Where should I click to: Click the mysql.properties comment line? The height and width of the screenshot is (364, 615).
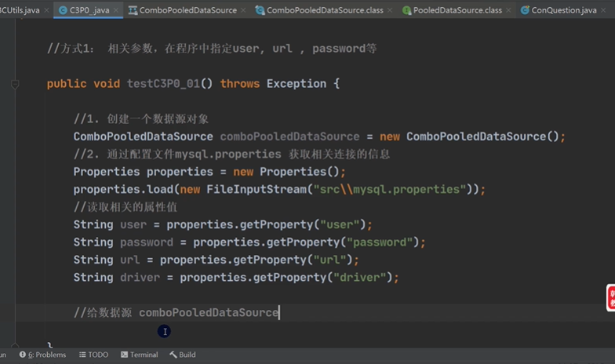point(231,154)
